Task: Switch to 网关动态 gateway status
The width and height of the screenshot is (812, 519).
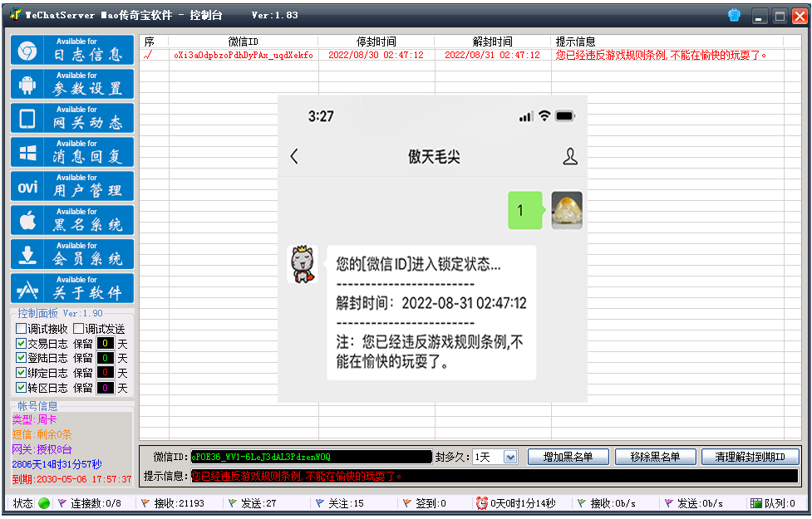Action: (x=72, y=118)
